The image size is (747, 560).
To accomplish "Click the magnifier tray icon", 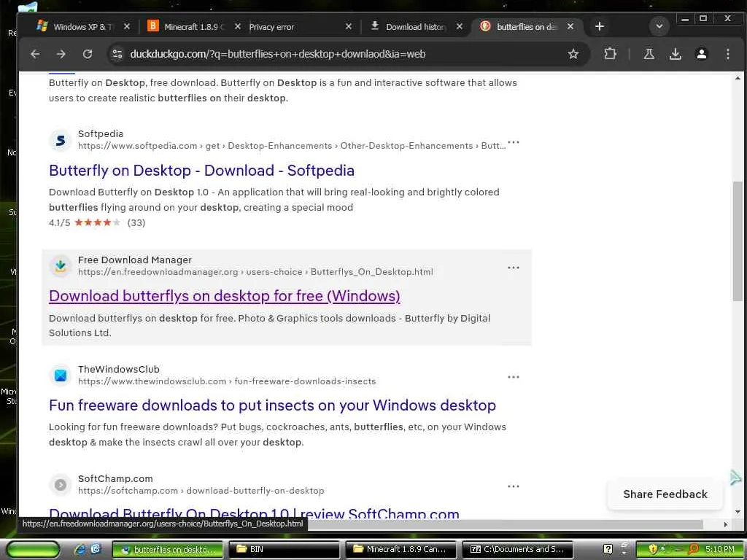I will point(693,549).
